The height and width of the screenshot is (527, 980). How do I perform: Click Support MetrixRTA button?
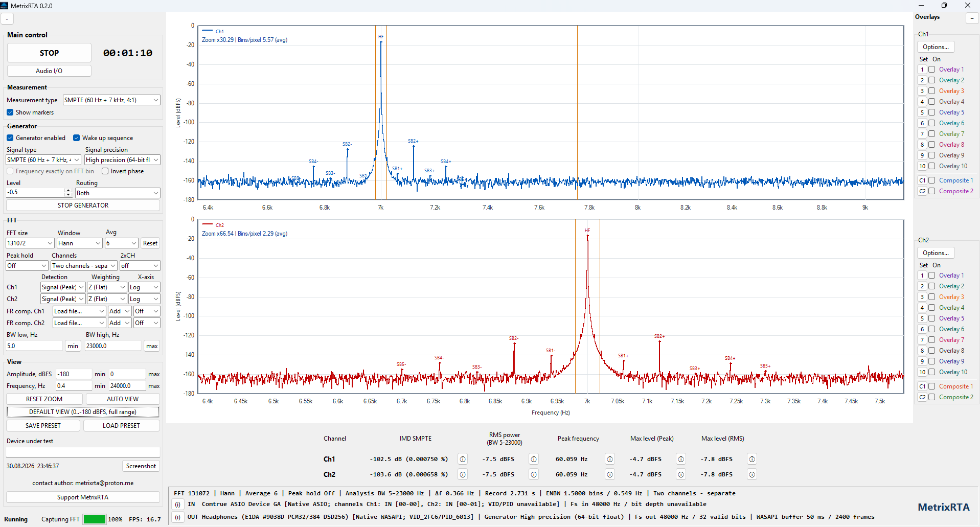click(83, 497)
